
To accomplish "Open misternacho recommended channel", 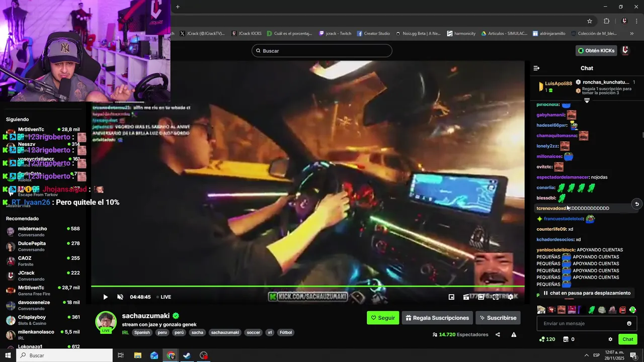I will click(43, 232).
